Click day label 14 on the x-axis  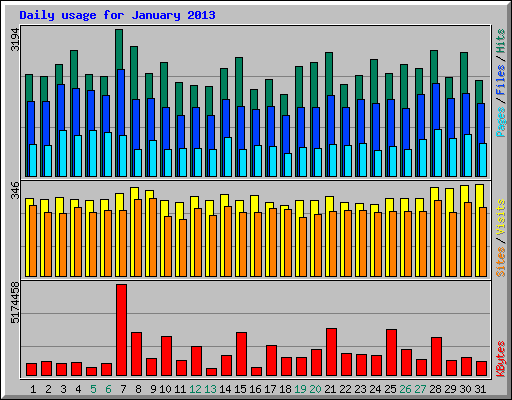pos(225,389)
